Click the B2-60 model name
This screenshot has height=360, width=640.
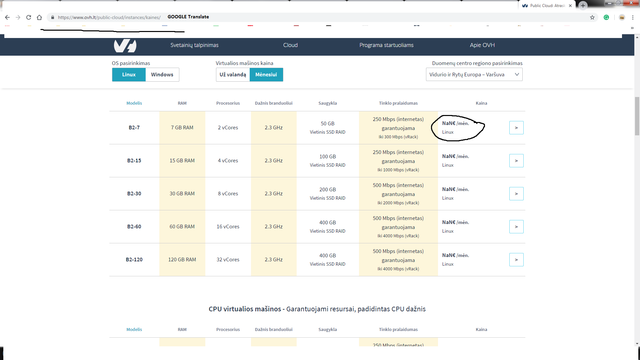(x=134, y=227)
